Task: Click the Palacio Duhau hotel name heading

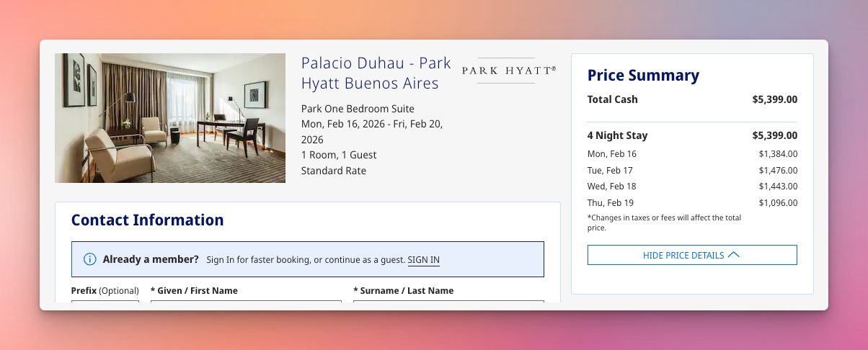Action: coord(376,73)
